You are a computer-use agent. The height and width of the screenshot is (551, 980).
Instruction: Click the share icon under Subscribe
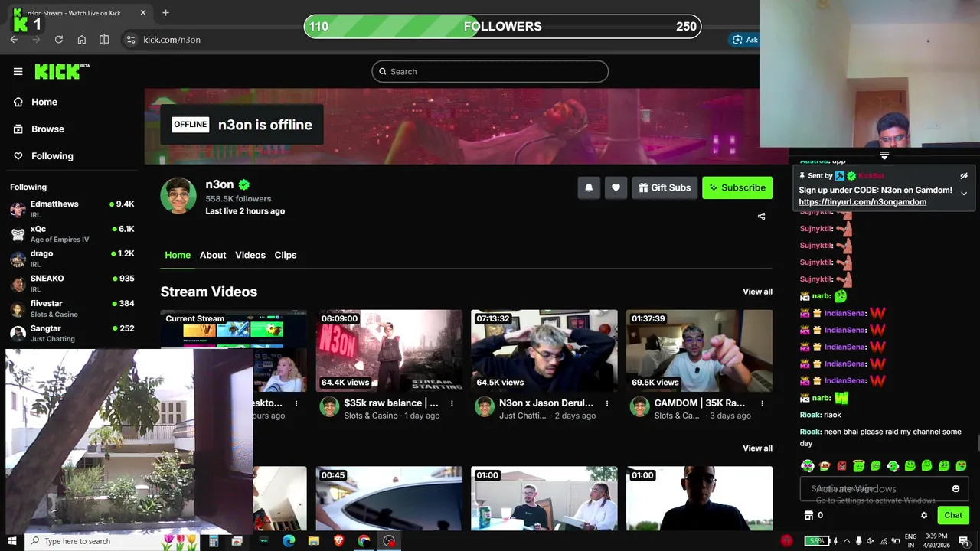761,217
